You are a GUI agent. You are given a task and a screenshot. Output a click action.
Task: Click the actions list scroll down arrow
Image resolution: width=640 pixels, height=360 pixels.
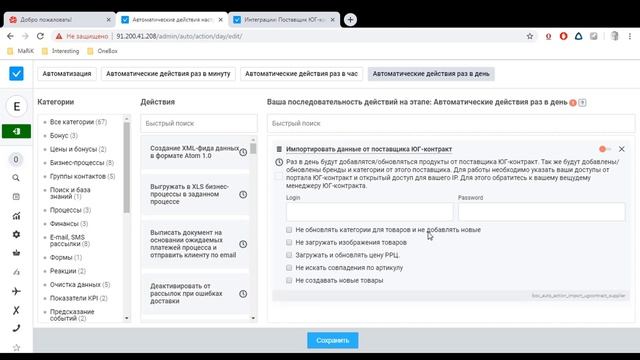click(253, 318)
